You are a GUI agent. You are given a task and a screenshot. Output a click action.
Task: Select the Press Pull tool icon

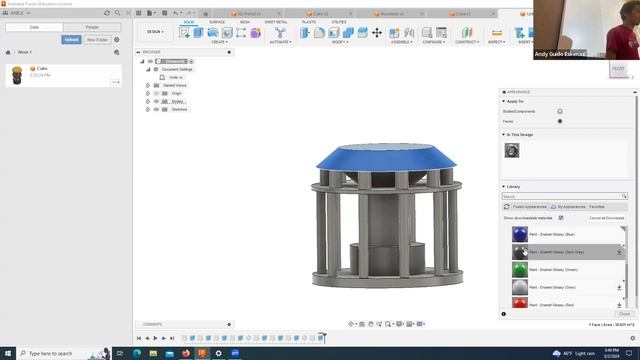pyautogui.click(x=304, y=33)
